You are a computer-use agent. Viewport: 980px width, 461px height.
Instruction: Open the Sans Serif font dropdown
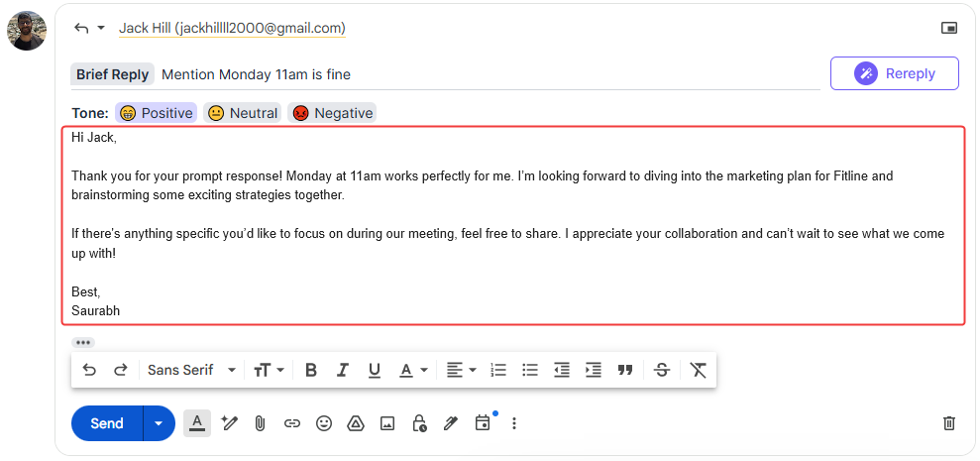click(191, 370)
